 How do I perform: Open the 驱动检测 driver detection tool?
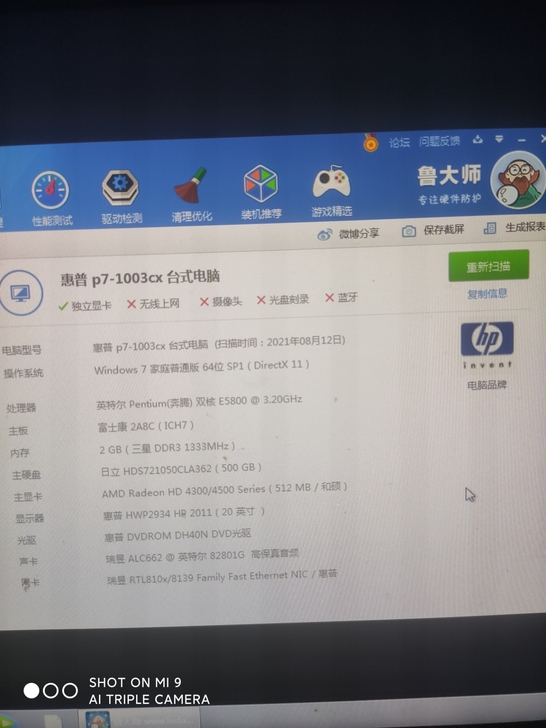(x=121, y=197)
